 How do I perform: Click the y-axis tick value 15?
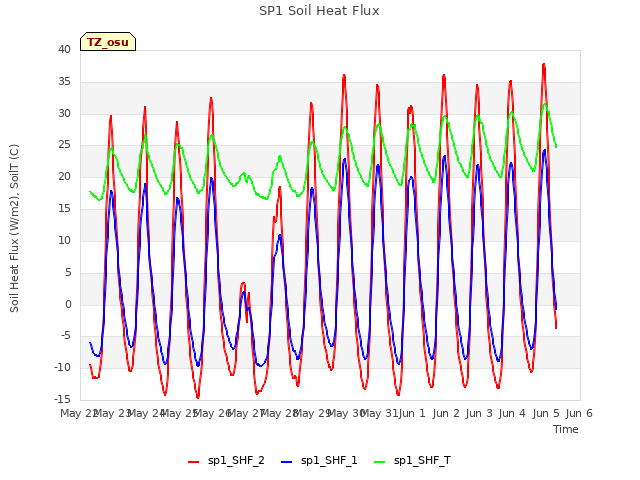tap(64, 208)
